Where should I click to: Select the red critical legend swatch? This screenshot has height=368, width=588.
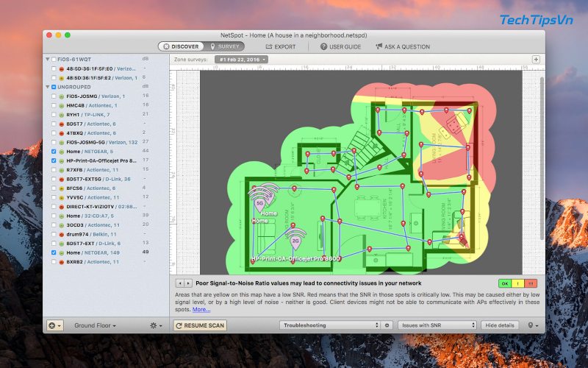coord(531,283)
